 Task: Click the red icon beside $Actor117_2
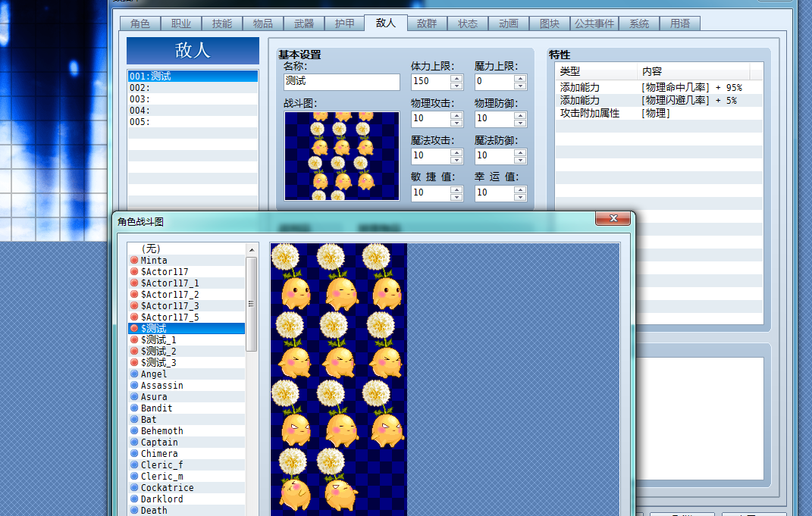pos(134,295)
